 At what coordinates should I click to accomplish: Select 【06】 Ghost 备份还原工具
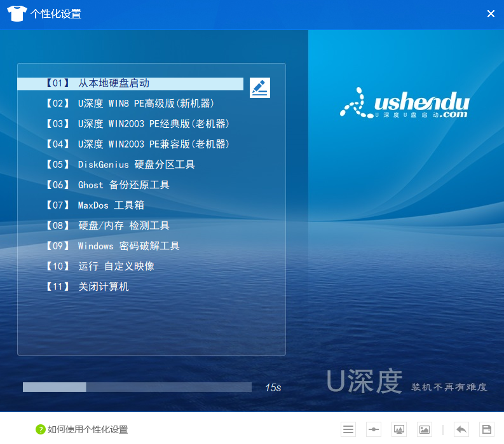coord(107,185)
